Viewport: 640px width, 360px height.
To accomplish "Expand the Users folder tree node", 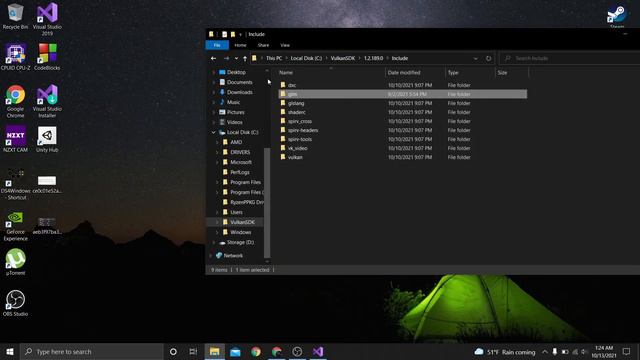I will pyautogui.click(x=217, y=212).
